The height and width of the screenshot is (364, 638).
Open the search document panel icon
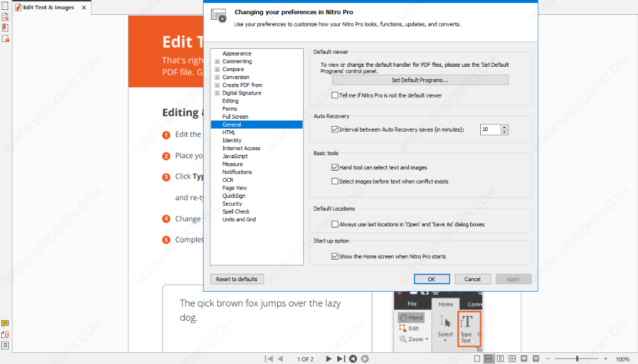click(x=5, y=17)
